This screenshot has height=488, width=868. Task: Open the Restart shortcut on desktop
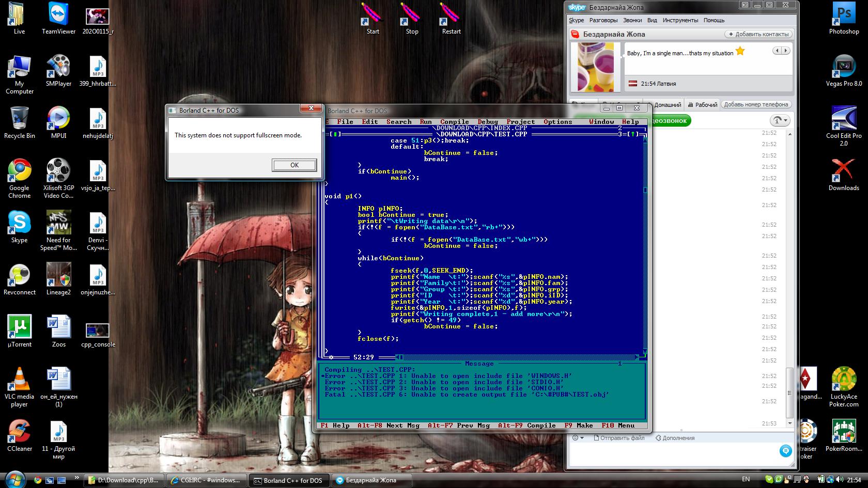(451, 19)
